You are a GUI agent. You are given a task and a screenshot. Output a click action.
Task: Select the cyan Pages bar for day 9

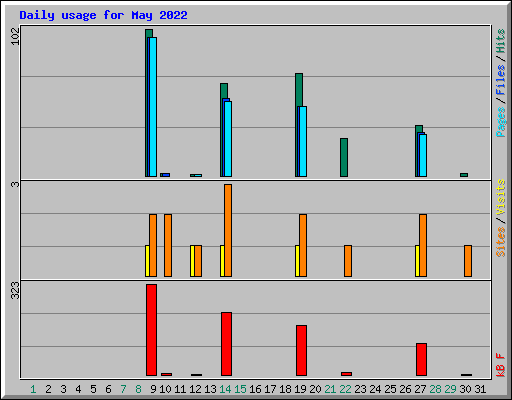tap(153, 107)
